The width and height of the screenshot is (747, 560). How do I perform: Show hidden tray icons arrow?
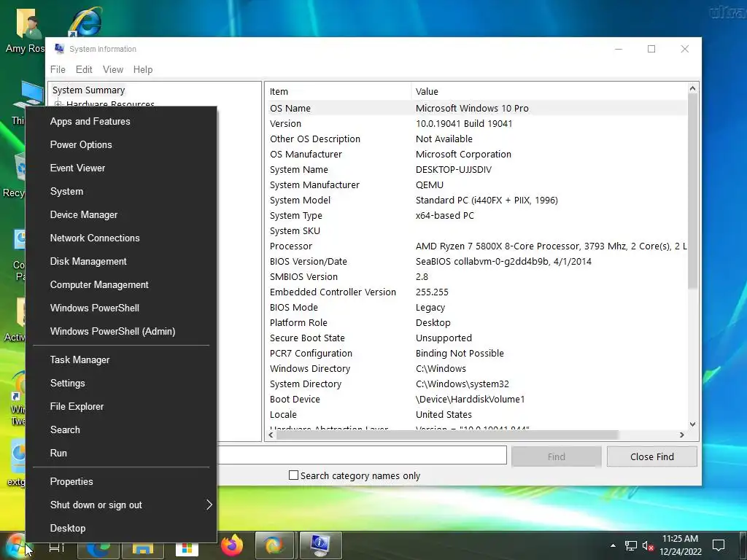click(x=613, y=545)
